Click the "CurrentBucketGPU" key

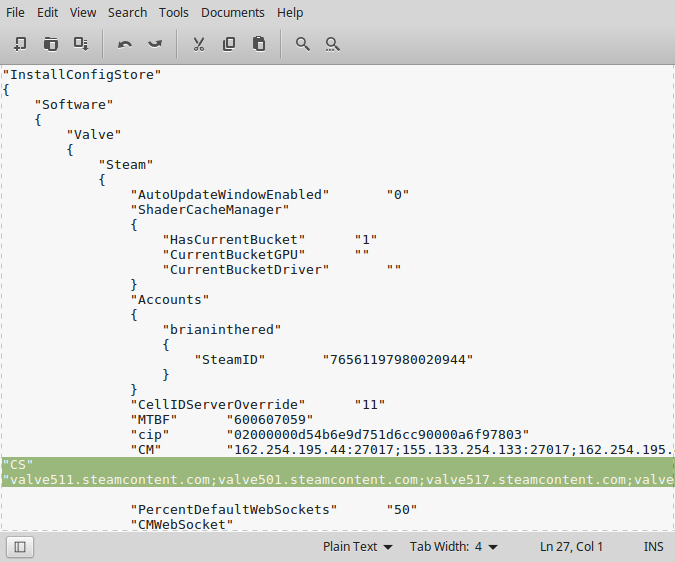[234, 255]
